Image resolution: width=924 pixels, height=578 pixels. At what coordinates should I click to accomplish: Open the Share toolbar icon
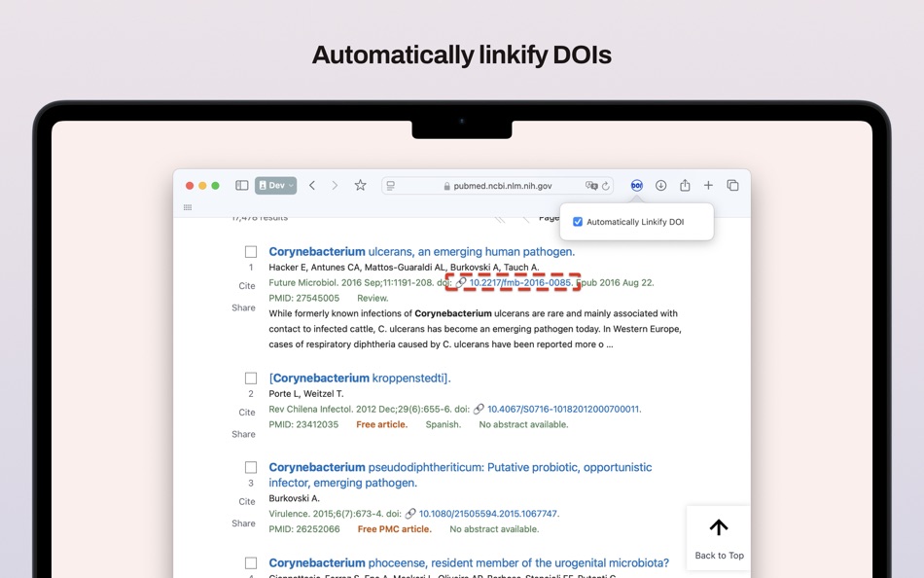click(685, 185)
